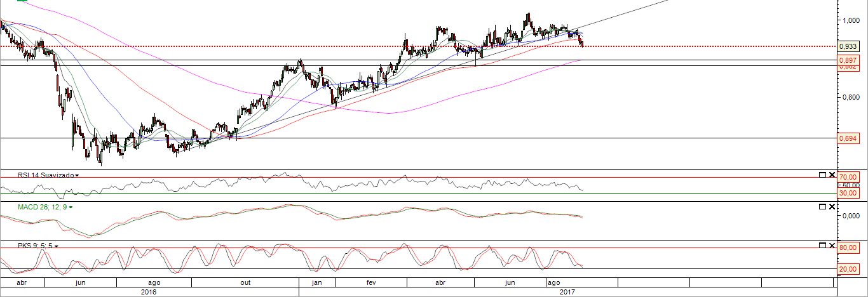Select the RSI 30,00 oversold label
The height and width of the screenshot is (297, 868).
(848, 194)
